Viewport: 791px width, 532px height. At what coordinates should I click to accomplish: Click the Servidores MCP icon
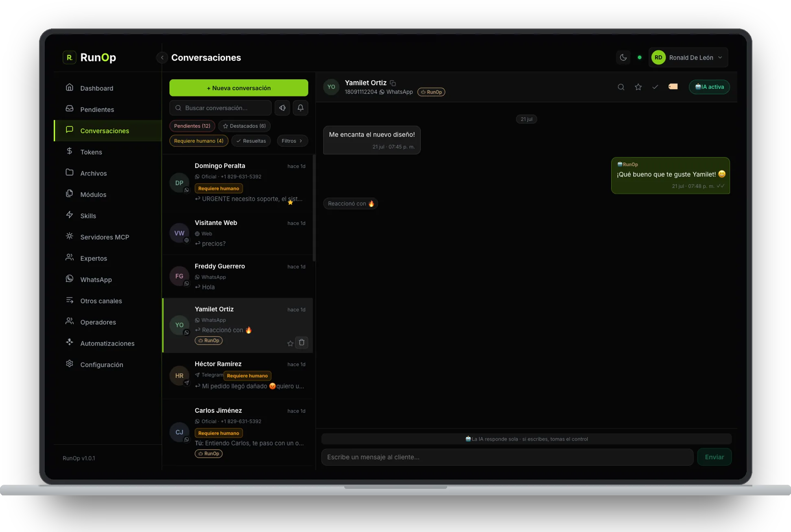[70, 236]
